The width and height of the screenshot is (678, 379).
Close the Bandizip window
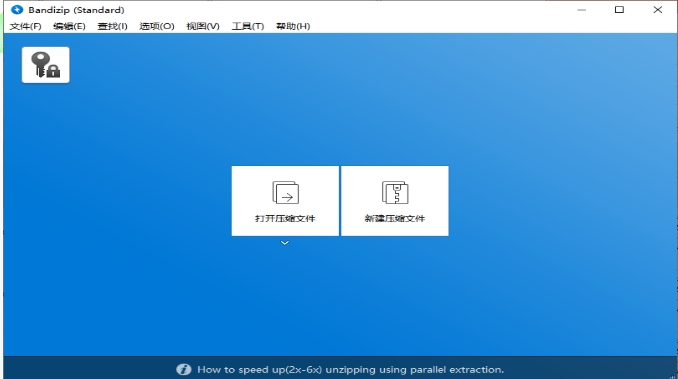[x=658, y=10]
